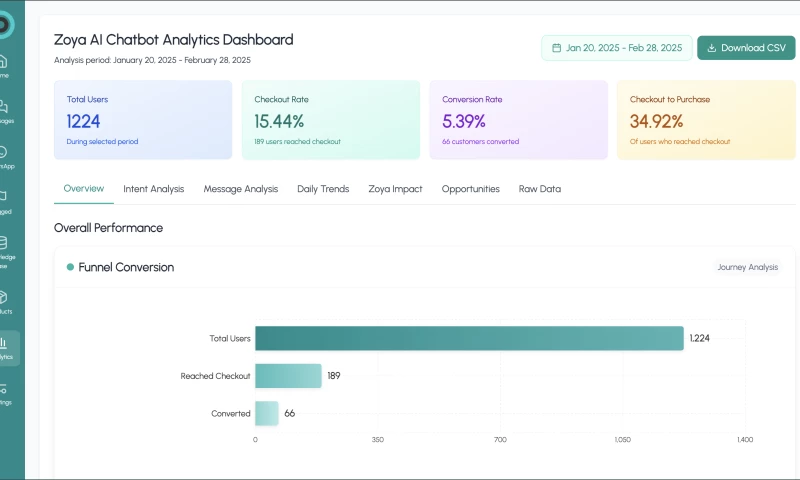800x480 pixels.
Task: Click the "15.44%" checkout rate value
Action: point(279,121)
